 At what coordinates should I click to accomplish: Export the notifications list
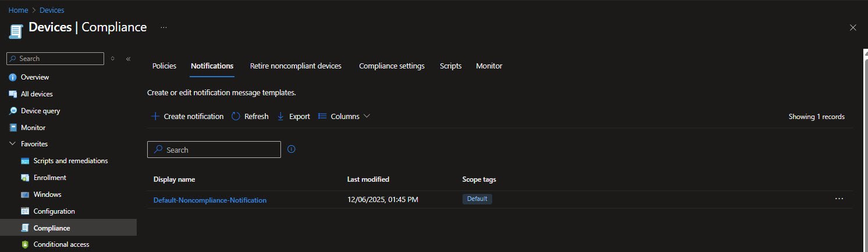tap(294, 116)
